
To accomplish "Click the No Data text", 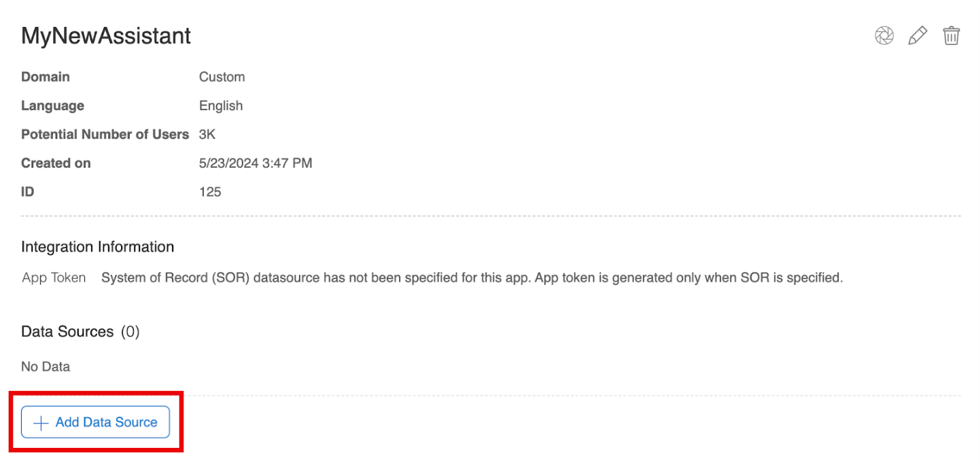I will (46, 366).
